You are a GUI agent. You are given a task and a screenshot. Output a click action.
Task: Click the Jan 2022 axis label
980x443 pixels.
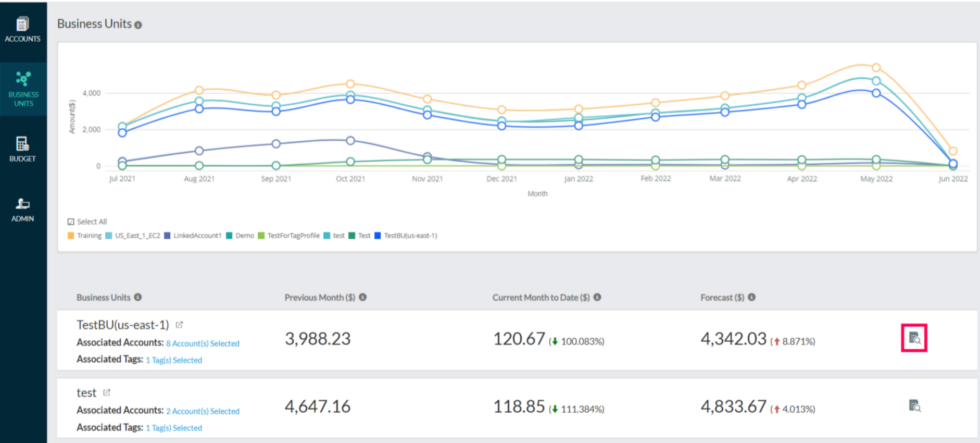click(579, 179)
